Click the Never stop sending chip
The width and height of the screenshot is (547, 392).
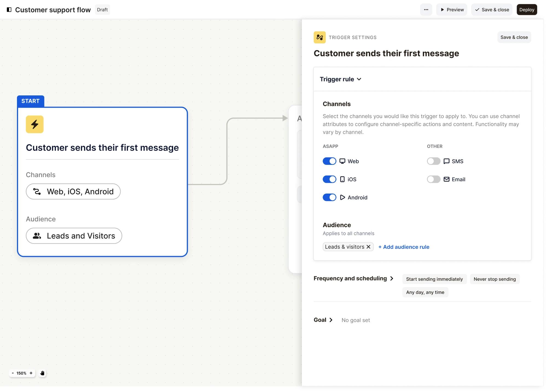point(494,279)
